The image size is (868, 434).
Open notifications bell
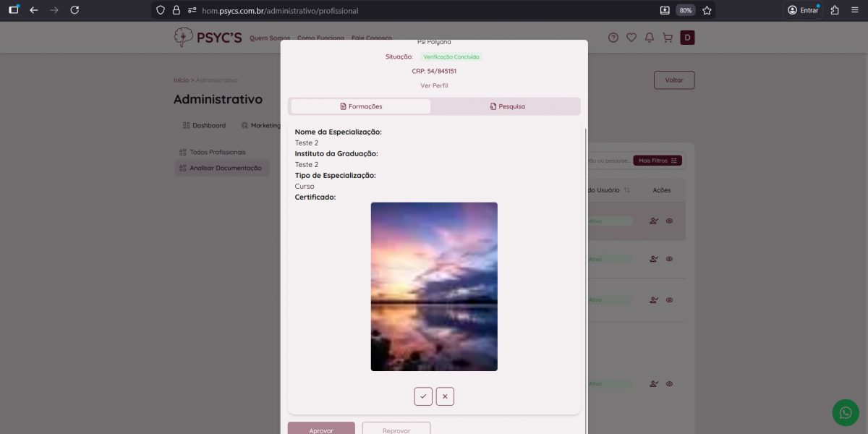pos(650,38)
